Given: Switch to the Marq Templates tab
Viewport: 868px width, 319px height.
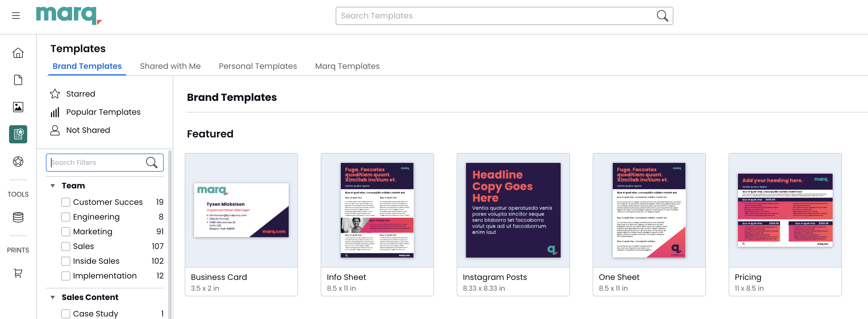Looking at the screenshot, I should pyautogui.click(x=347, y=66).
